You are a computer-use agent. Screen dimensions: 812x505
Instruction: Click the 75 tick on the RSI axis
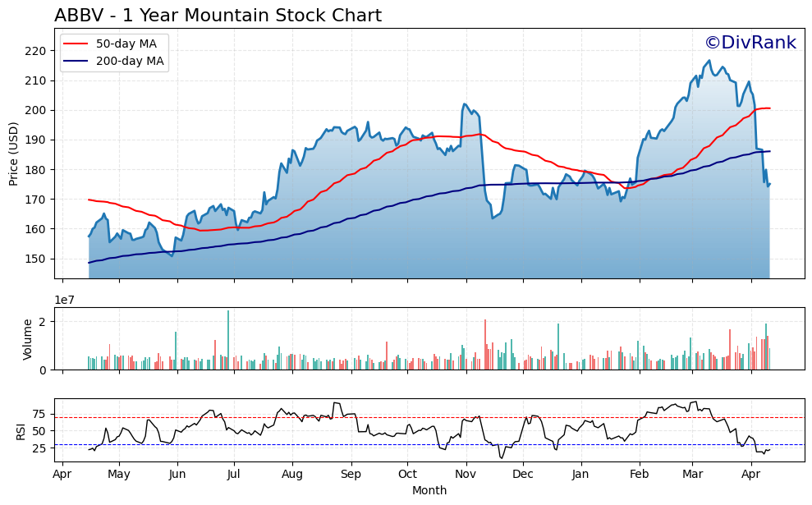click(39, 414)
